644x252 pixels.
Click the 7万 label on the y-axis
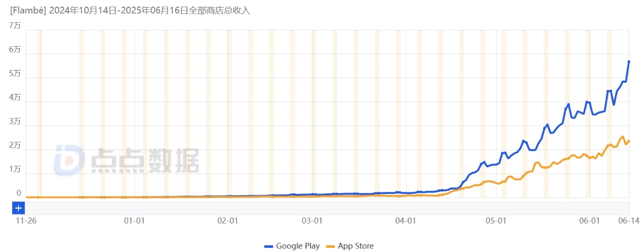click(15, 25)
